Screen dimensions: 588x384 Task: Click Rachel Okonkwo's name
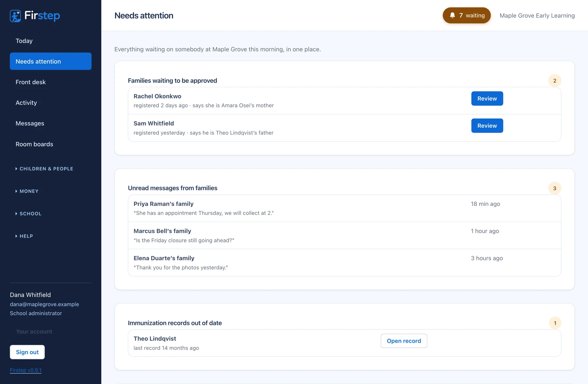click(157, 96)
